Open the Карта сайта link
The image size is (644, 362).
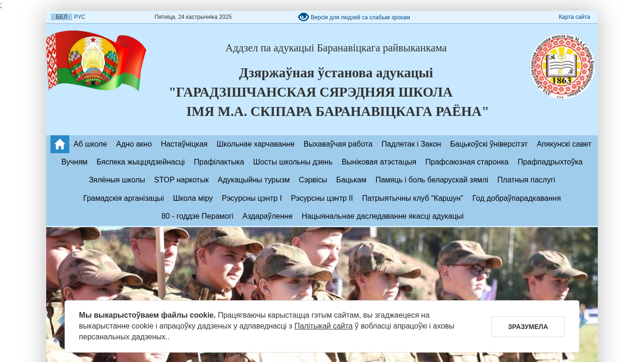tap(574, 17)
